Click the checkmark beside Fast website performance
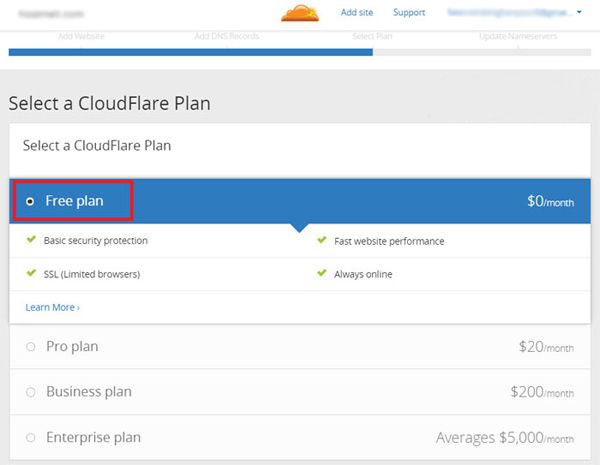600x465 pixels. coord(322,240)
